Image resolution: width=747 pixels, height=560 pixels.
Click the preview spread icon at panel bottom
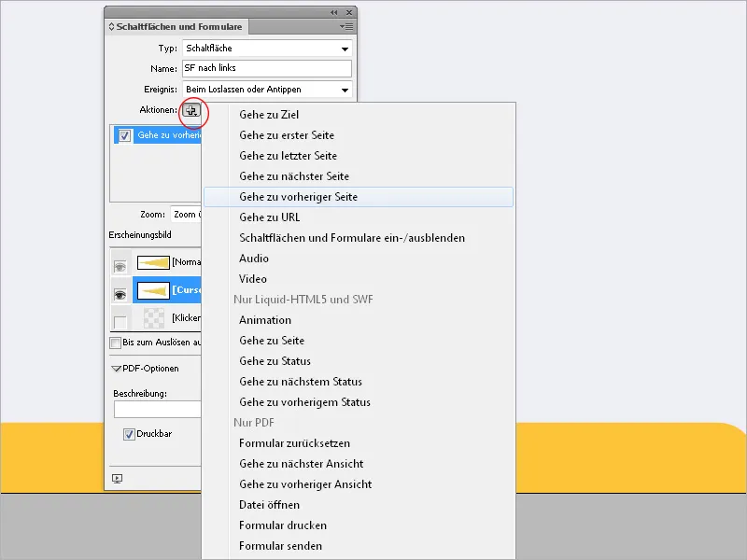tap(118, 479)
